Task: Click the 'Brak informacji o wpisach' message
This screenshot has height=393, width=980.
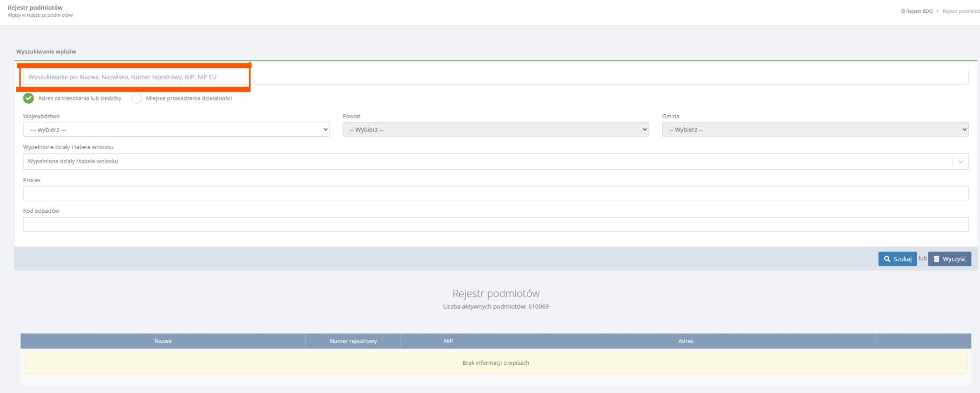Action: pos(496,363)
